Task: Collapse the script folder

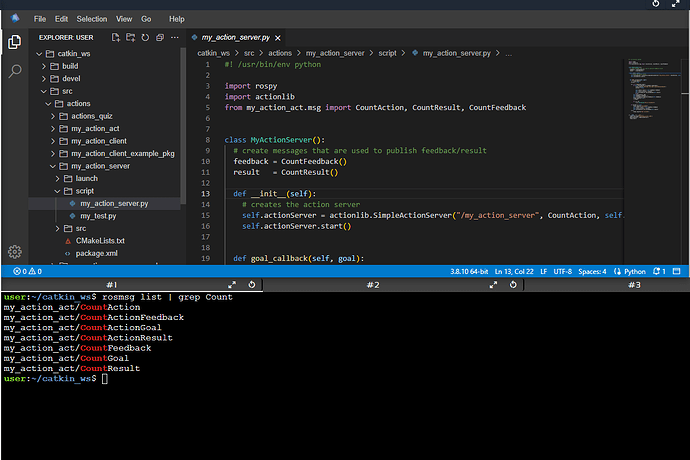Action: click(x=84, y=191)
